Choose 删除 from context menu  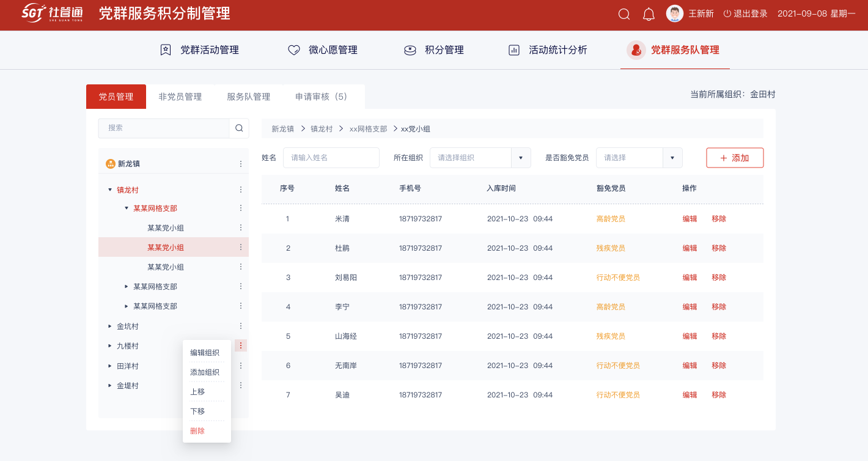tap(197, 431)
